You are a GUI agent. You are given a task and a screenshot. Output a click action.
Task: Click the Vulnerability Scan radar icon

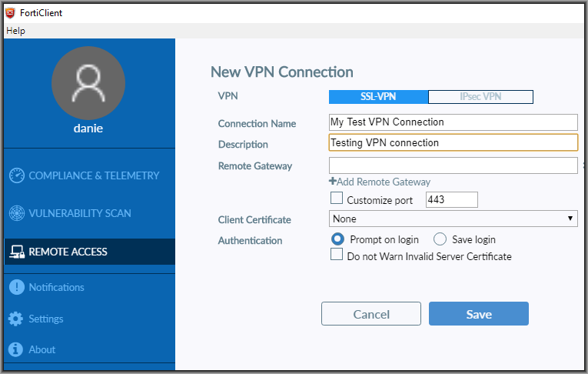tap(17, 213)
